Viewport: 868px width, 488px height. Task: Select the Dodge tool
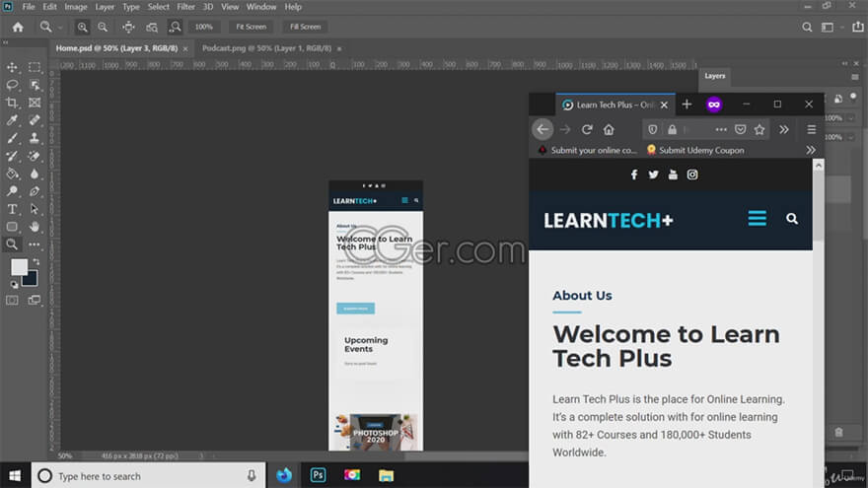point(12,191)
